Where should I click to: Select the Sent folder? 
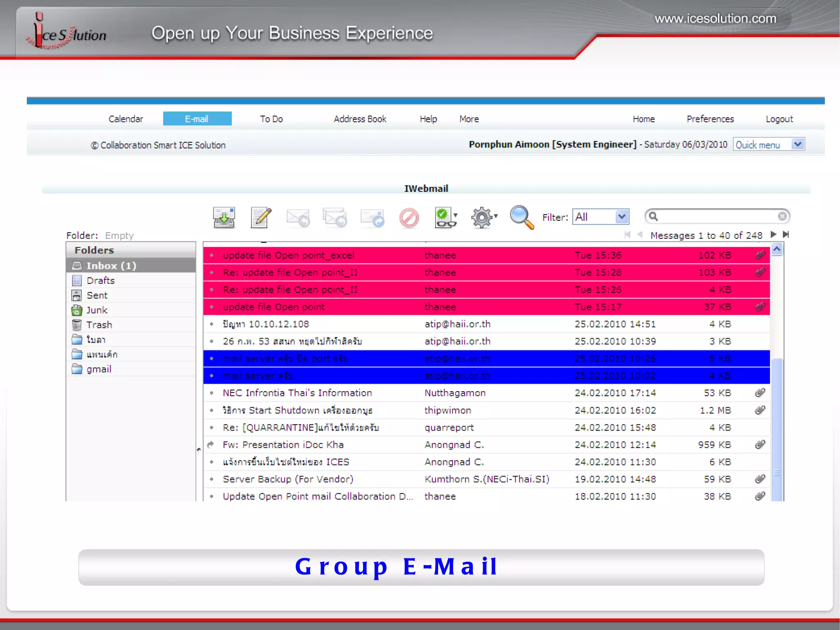point(97,296)
